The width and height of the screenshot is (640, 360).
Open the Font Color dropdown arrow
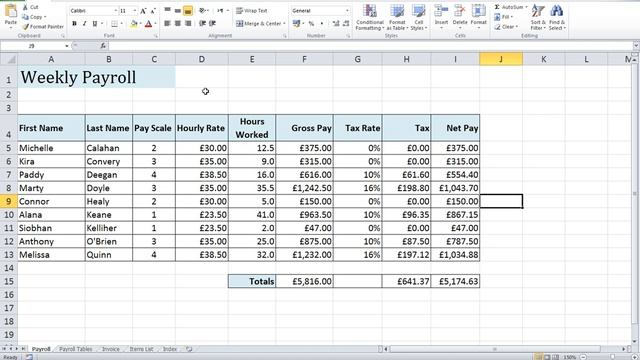pyautogui.click(x=156, y=24)
